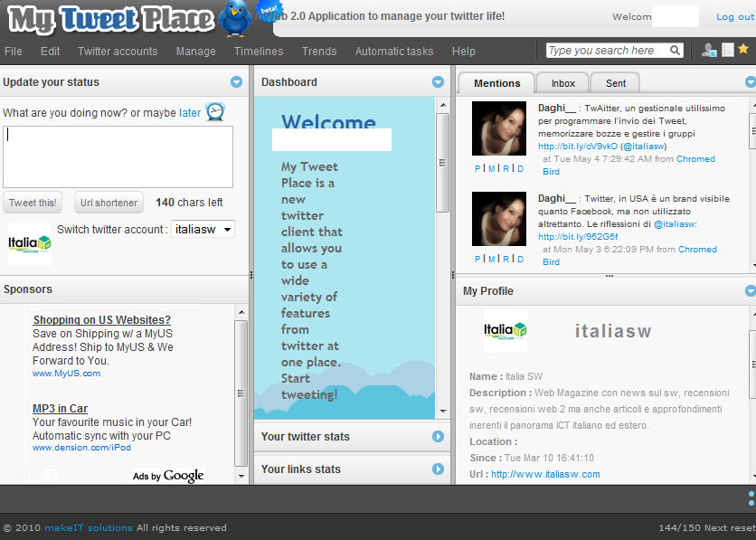This screenshot has width=756, height=540.
Task: Click the Italia logo beside the account switcher
Action: [x=30, y=244]
